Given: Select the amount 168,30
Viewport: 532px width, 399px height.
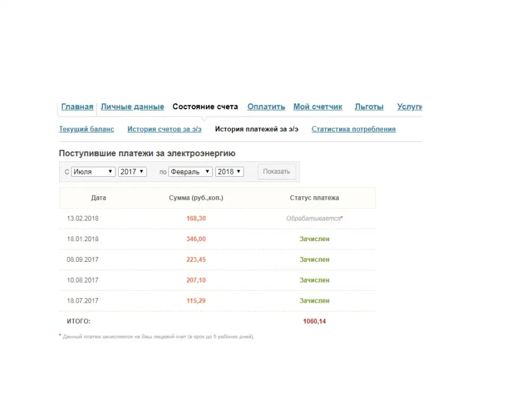Looking at the screenshot, I should (196, 219).
